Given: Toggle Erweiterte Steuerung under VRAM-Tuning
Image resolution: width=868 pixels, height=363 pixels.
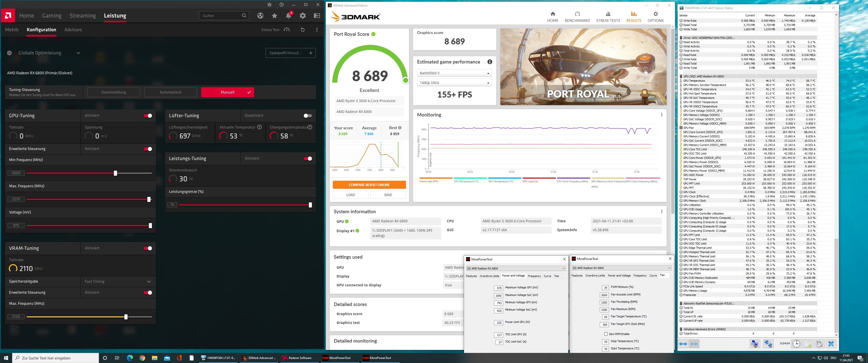Looking at the screenshot, I should (x=148, y=293).
